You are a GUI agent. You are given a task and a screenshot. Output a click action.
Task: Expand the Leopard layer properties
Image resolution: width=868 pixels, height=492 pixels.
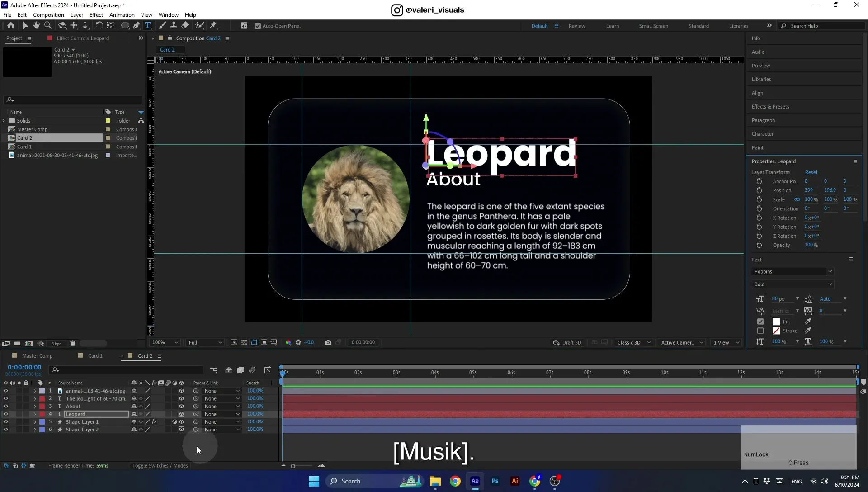35,414
